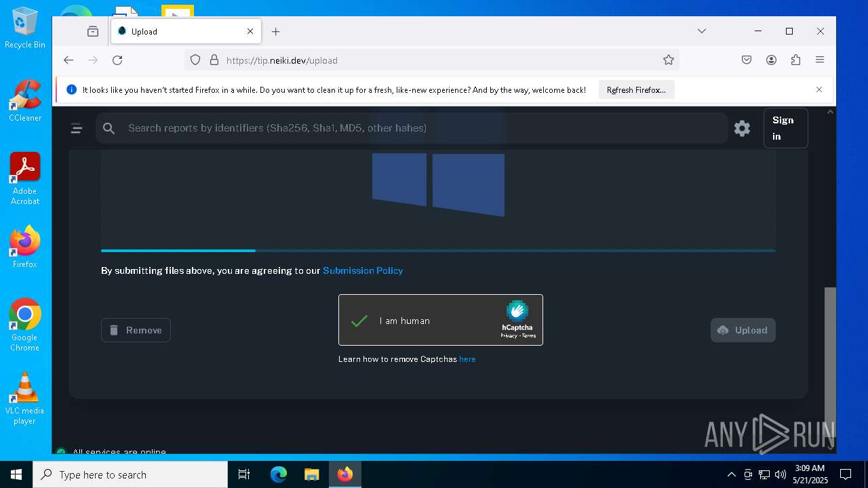The height and width of the screenshot is (488, 868).
Task: Open volume control in tray
Action: point(781,474)
